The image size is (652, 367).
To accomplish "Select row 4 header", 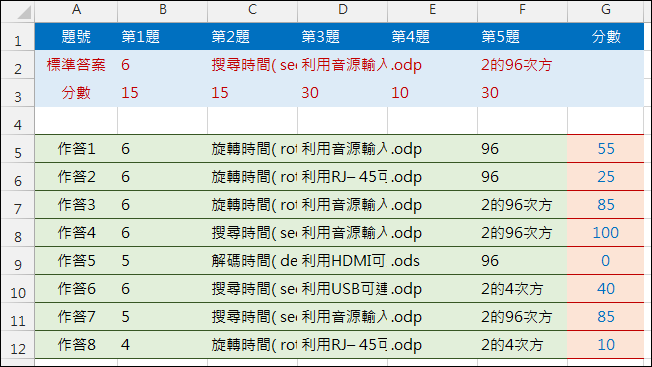I will pyautogui.click(x=18, y=121).
